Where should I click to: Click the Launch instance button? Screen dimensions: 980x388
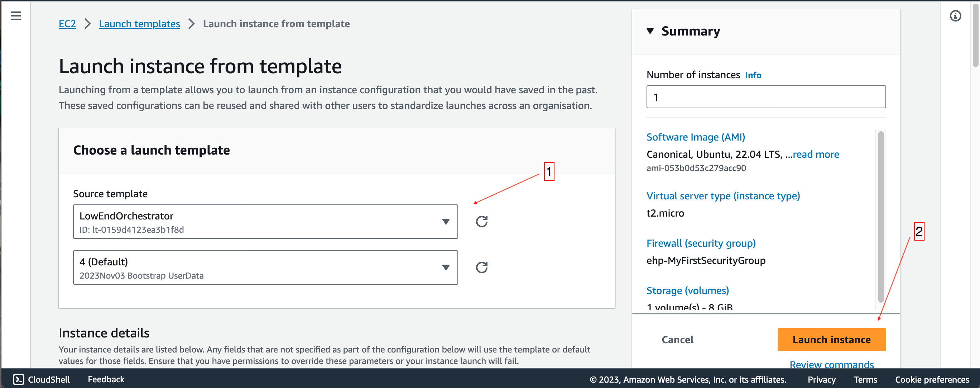tap(831, 340)
